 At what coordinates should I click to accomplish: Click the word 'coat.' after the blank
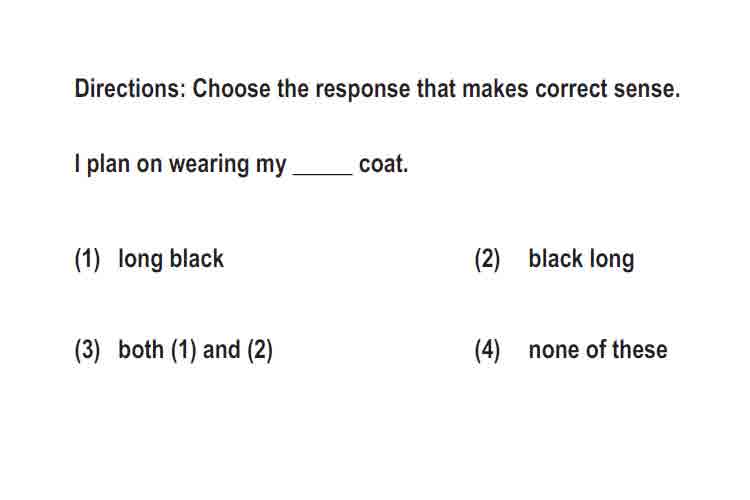[x=384, y=165]
